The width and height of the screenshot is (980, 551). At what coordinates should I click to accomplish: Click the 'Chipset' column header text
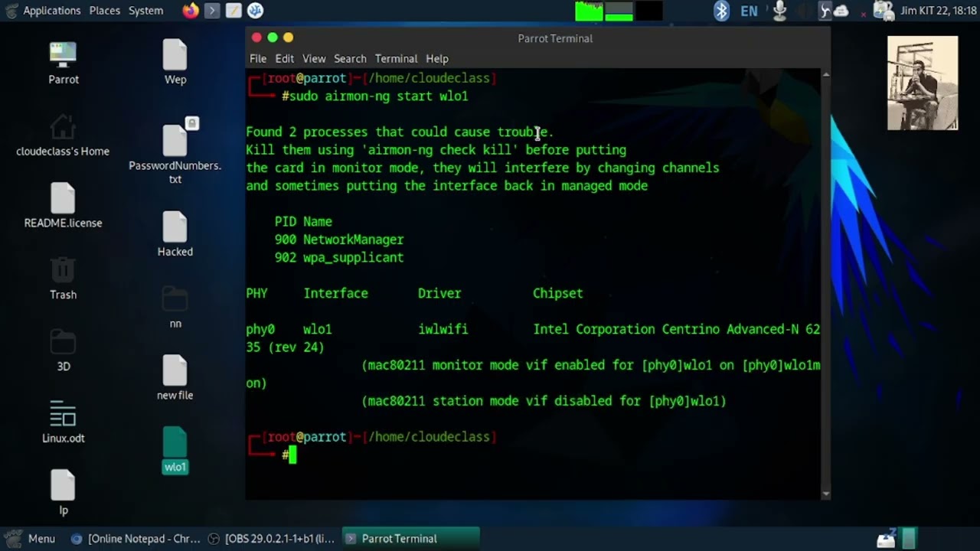pos(557,294)
